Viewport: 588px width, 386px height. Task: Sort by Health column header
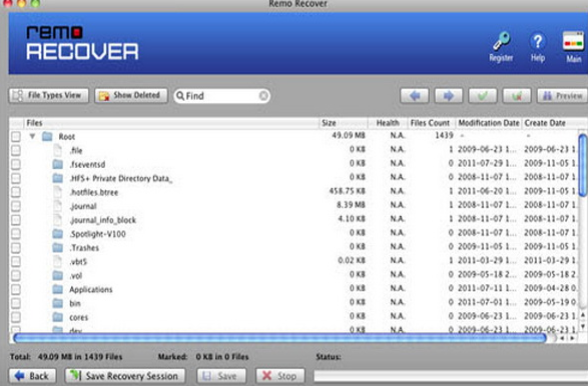(x=388, y=123)
